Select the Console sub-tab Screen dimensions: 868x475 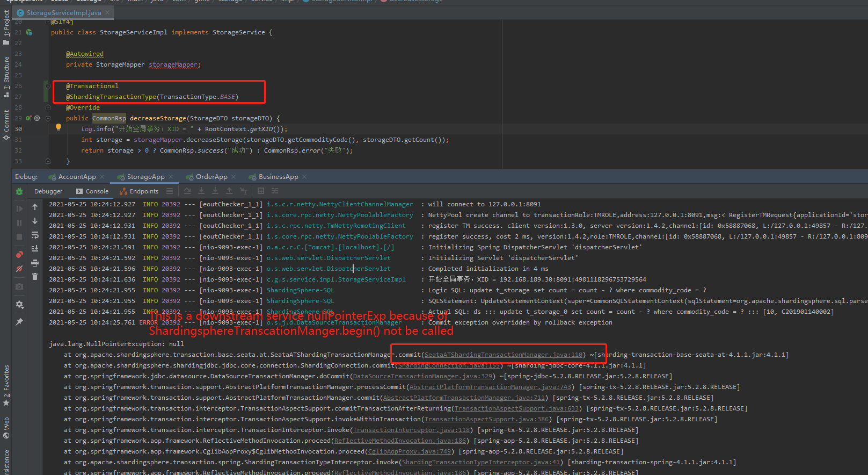pyautogui.click(x=92, y=191)
